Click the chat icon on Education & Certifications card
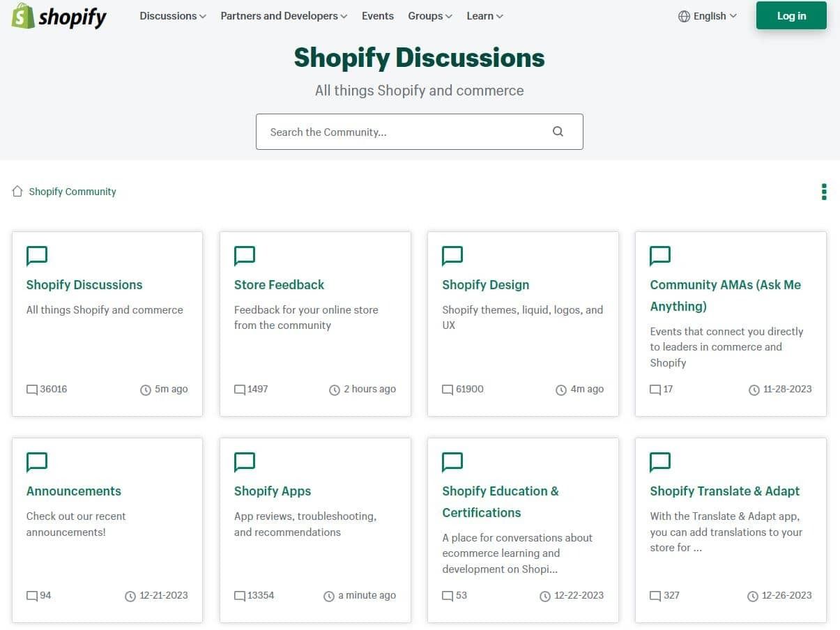The image size is (840, 630). [452, 462]
